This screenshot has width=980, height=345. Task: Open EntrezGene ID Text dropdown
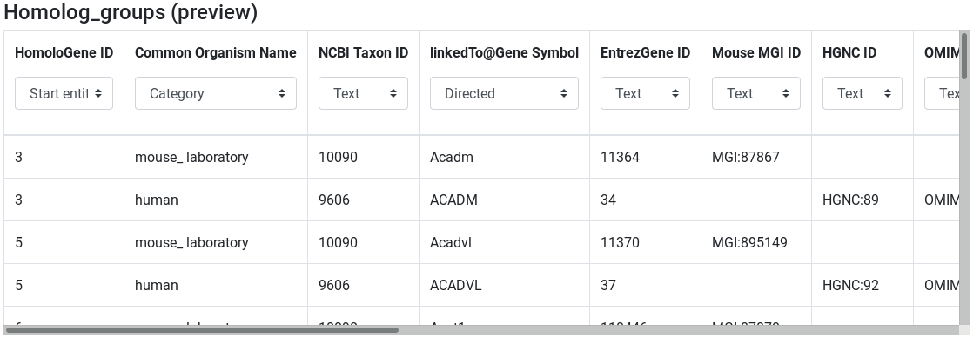[645, 93]
